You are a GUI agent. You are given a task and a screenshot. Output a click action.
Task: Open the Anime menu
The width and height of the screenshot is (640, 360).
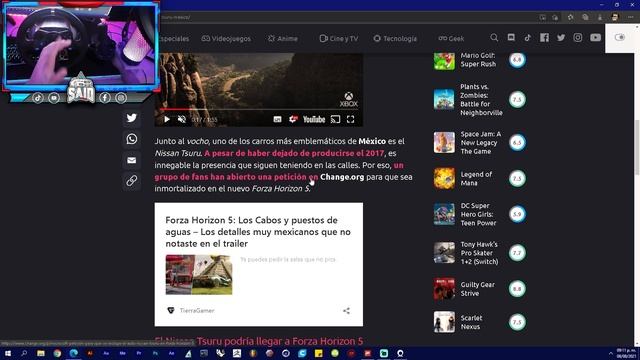click(x=282, y=38)
